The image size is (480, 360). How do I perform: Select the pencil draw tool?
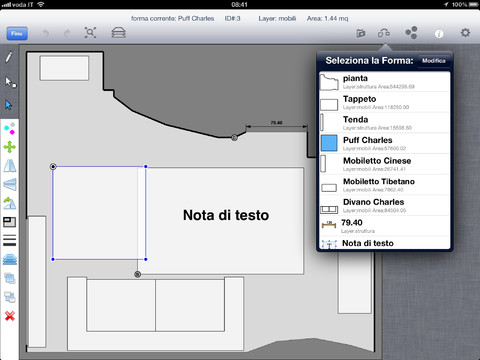click(x=9, y=57)
